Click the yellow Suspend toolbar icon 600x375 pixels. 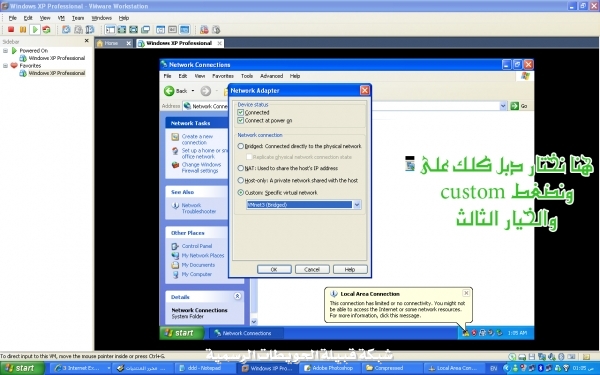click(23, 29)
